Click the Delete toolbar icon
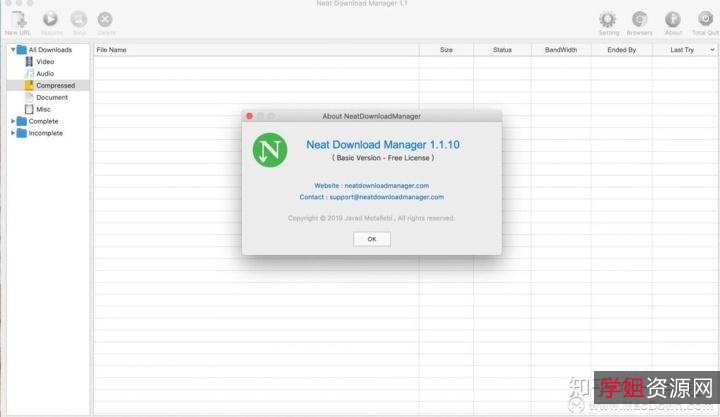The height and width of the screenshot is (417, 720). (105, 19)
